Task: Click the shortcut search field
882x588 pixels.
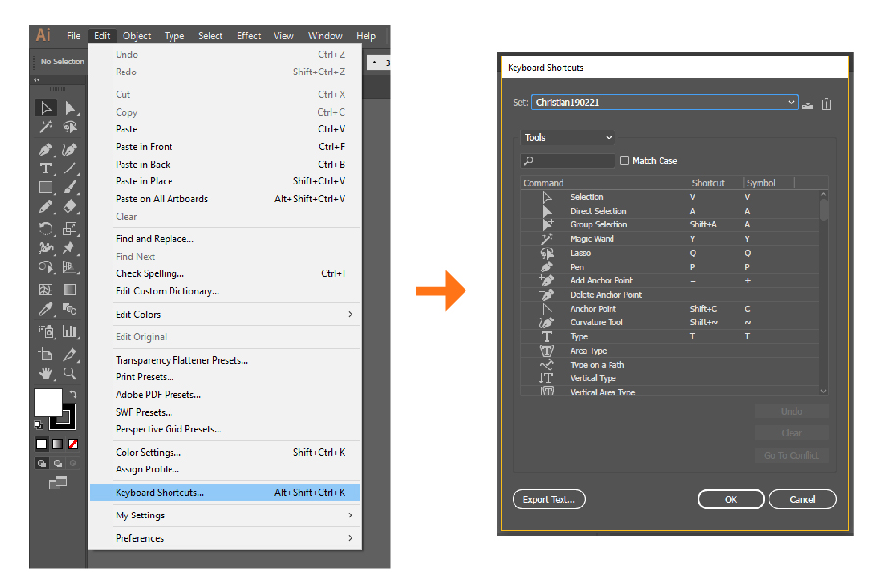Action: pyautogui.click(x=568, y=161)
